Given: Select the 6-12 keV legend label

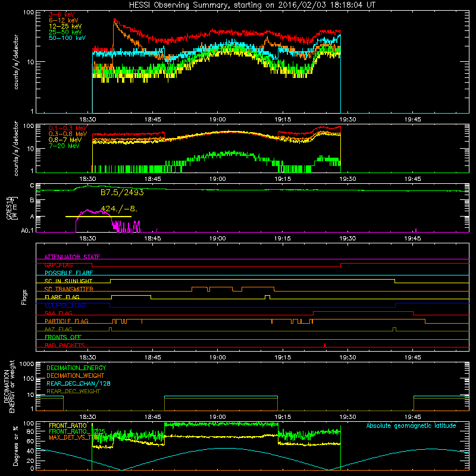Looking at the screenshot, I should (x=64, y=20).
